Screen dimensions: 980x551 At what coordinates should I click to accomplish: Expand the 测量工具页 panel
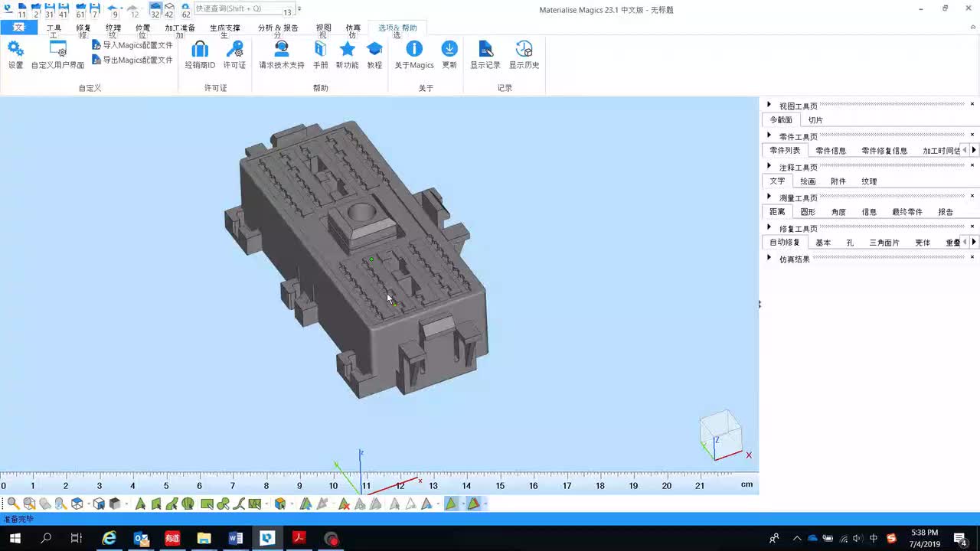point(769,197)
